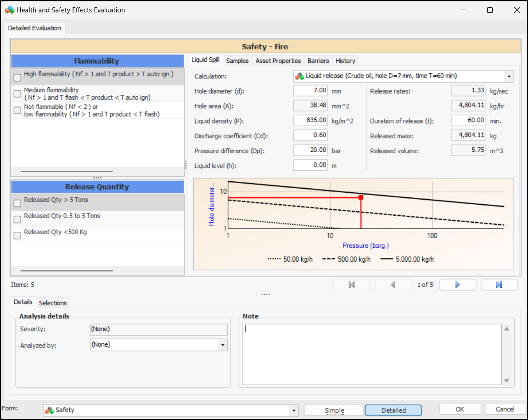
Task: Open the Form Safety dropdown
Action: click(x=293, y=410)
